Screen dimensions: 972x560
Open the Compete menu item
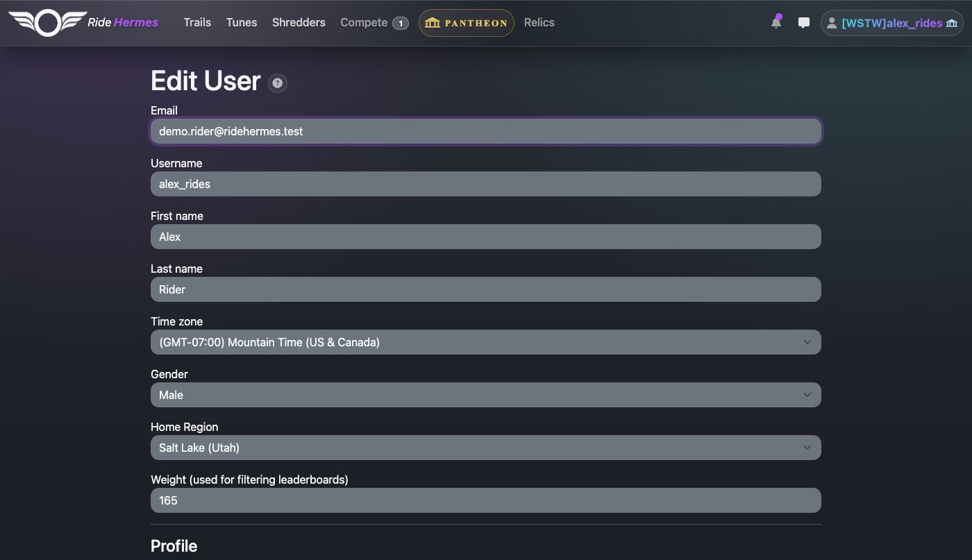click(364, 22)
